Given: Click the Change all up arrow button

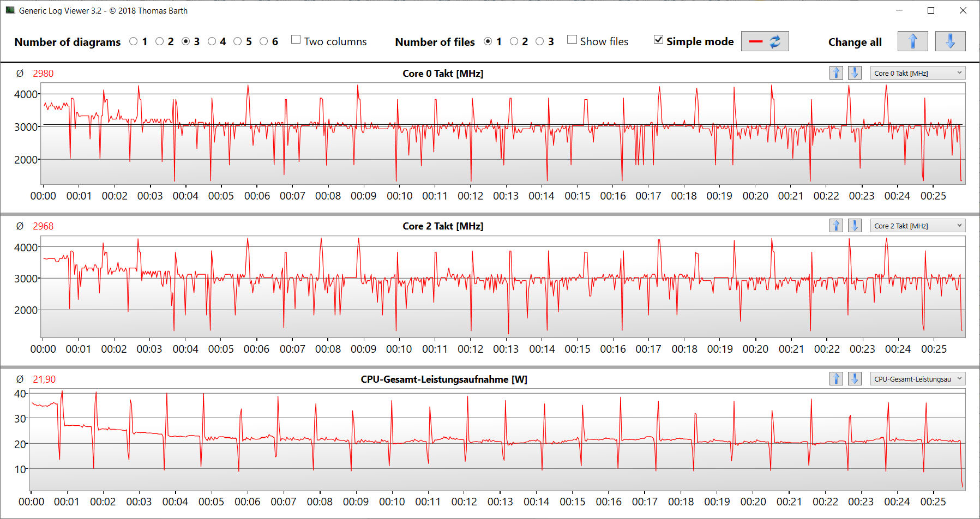Looking at the screenshot, I should point(912,41).
